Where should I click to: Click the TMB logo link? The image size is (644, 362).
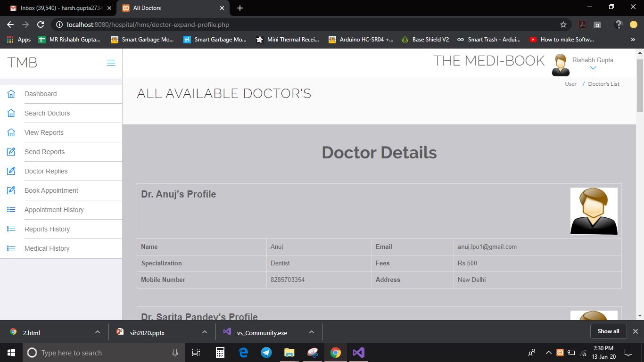pos(22,63)
